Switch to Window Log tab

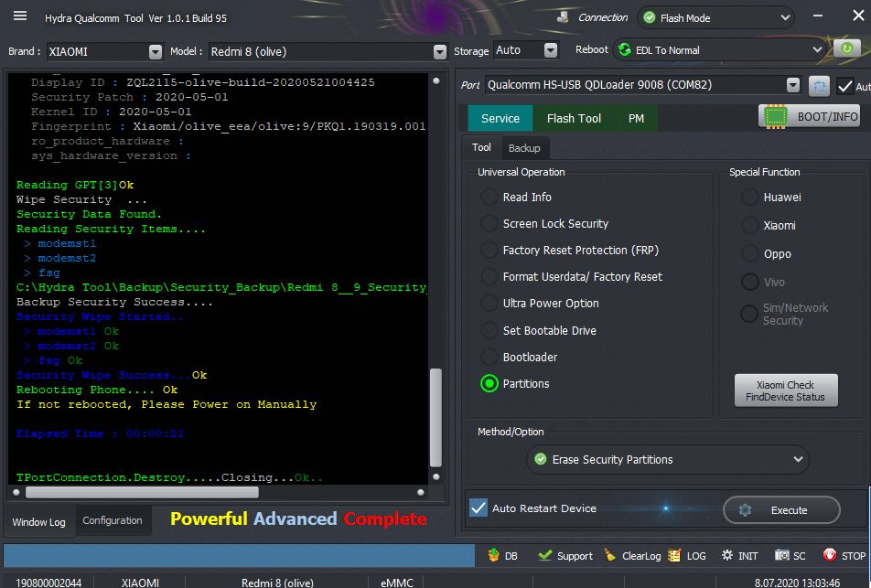pos(38,522)
